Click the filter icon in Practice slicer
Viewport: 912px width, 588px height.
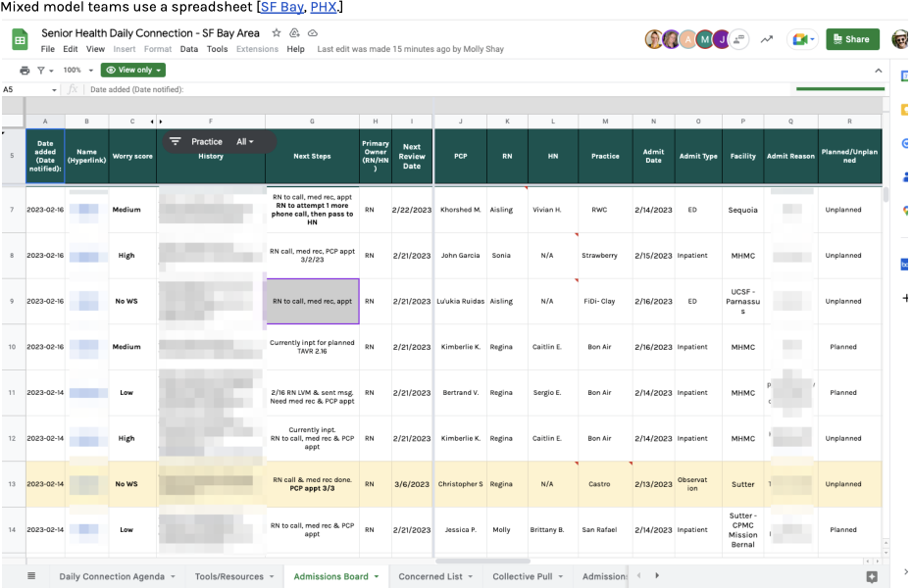click(176, 141)
